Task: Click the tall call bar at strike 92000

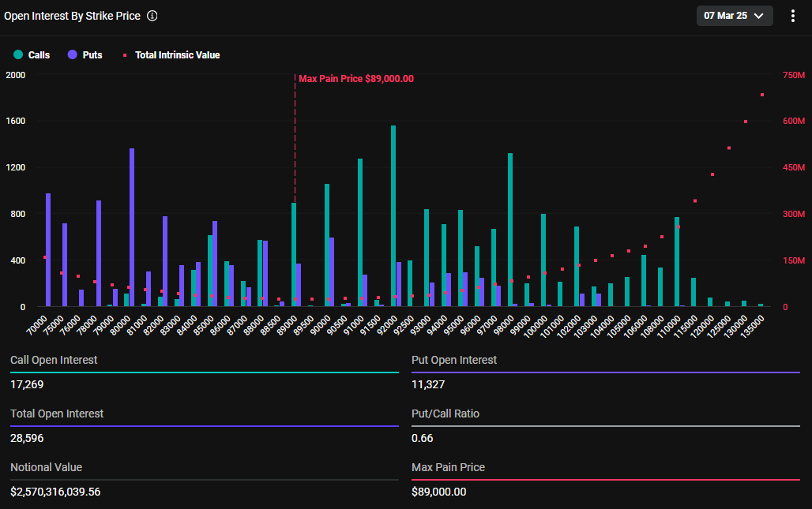Action: tap(393, 215)
